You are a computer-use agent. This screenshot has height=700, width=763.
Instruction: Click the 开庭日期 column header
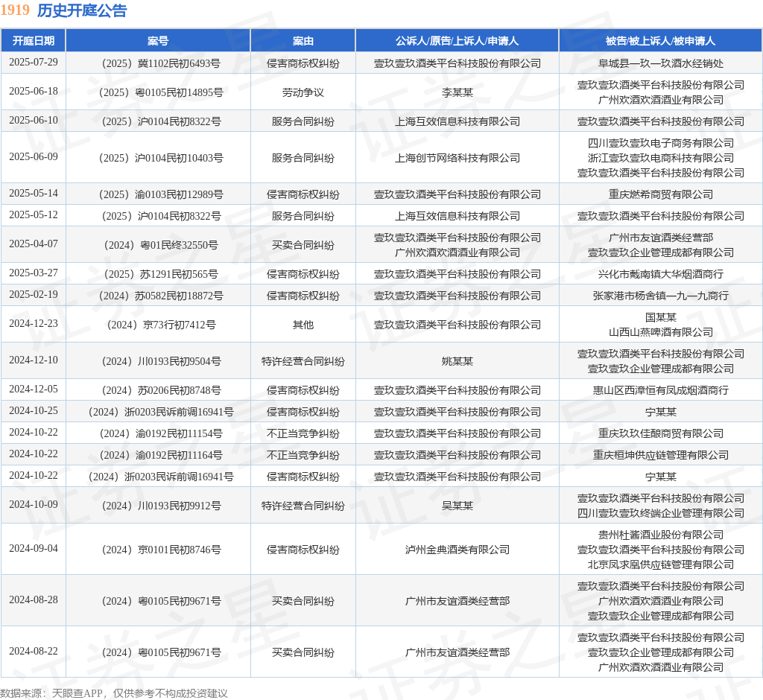[33, 41]
